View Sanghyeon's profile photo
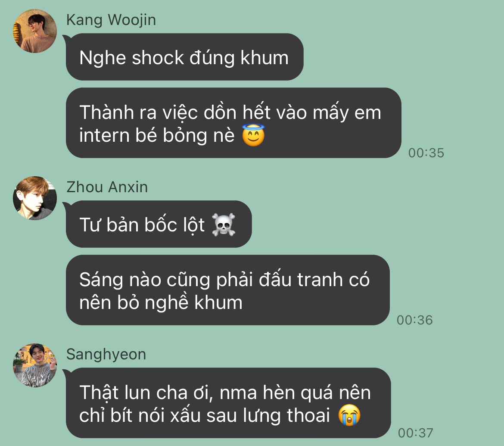504x446 pixels. point(35,365)
